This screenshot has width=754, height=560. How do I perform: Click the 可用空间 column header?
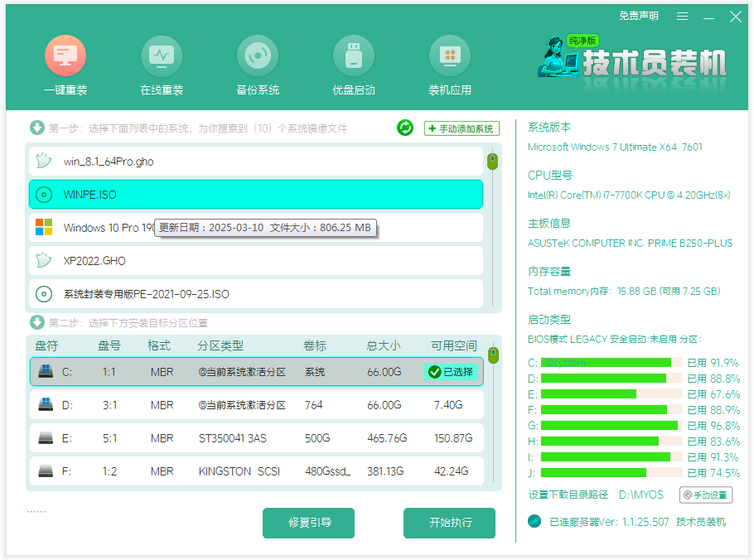click(453, 345)
